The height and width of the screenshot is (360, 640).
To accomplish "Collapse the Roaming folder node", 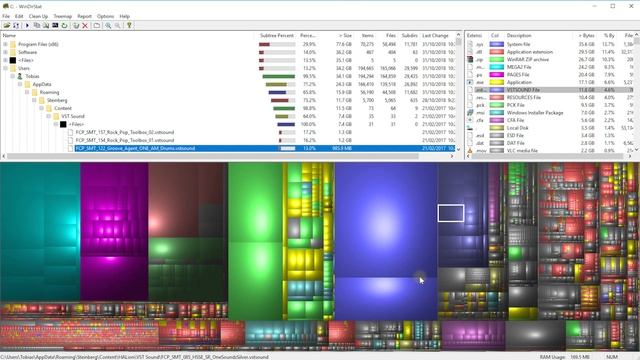I will pyautogui.click(x=27, y=92).
